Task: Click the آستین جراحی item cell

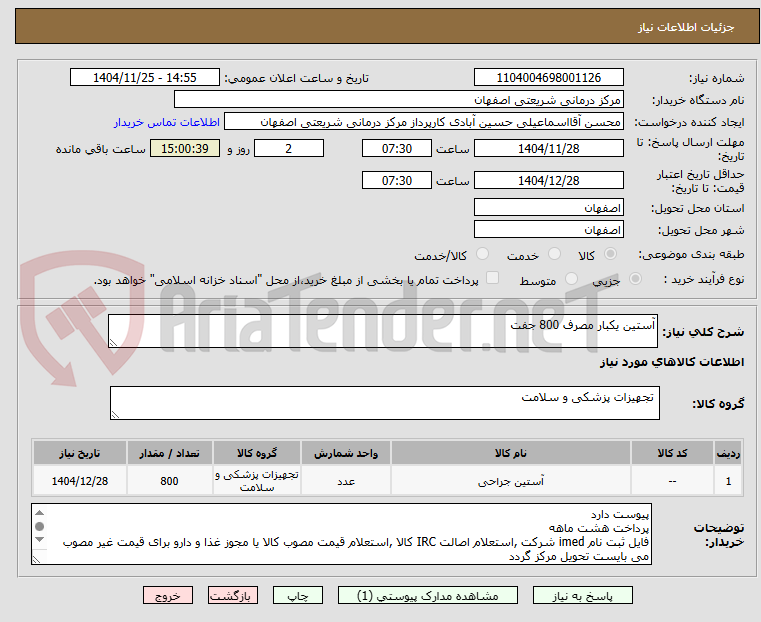Action: 511,481
